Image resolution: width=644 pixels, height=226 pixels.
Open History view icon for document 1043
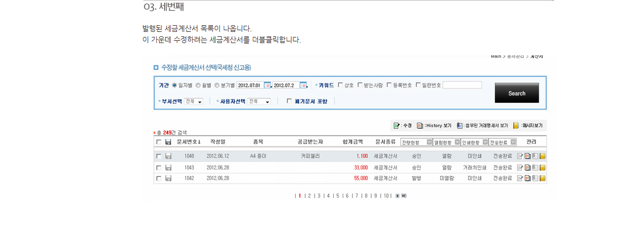(528, 167)
